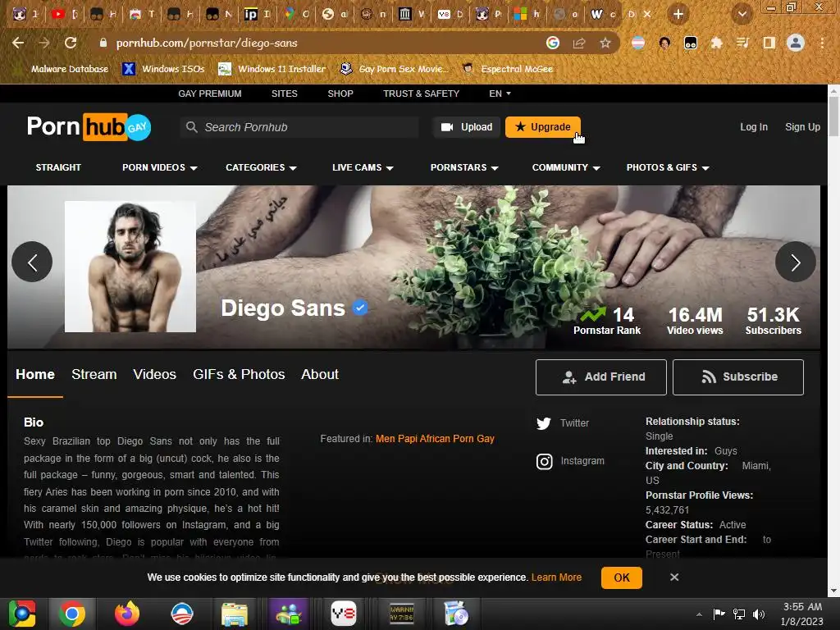Click the site lock icon
840x630 pixels.
coord(103,43)
